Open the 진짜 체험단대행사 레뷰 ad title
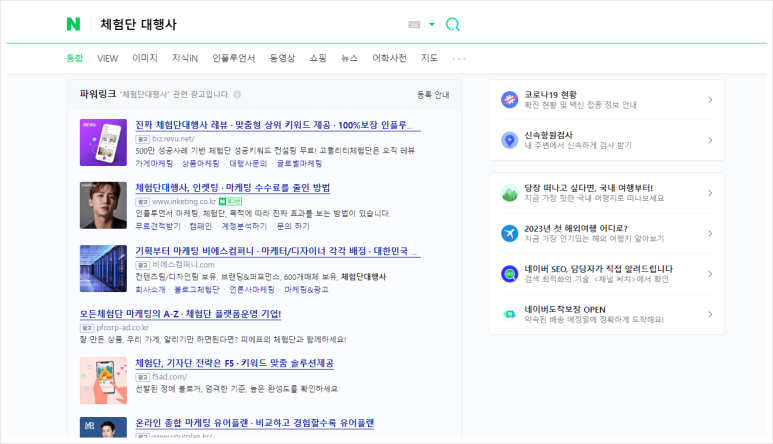Image resolution: width=773 pixels, height=444 pixels. (278, 125)
